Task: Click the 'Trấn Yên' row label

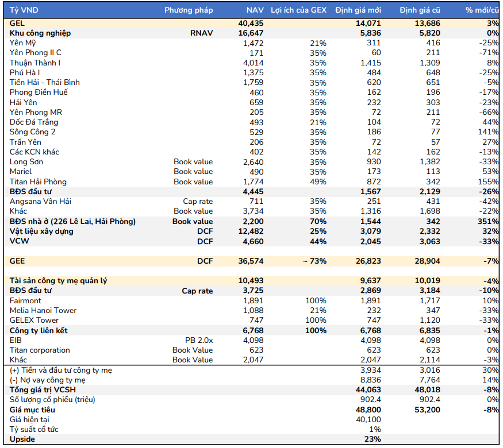Action: (x=25, y=142)
